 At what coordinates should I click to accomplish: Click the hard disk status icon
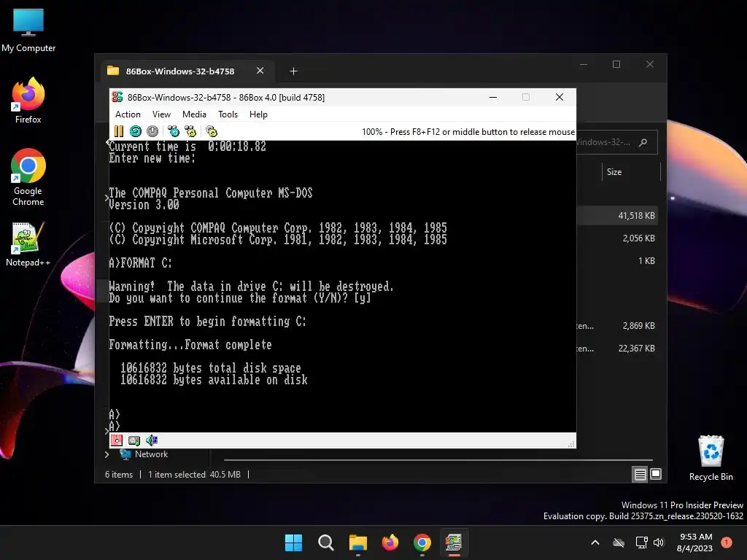[x=134, y=440]
